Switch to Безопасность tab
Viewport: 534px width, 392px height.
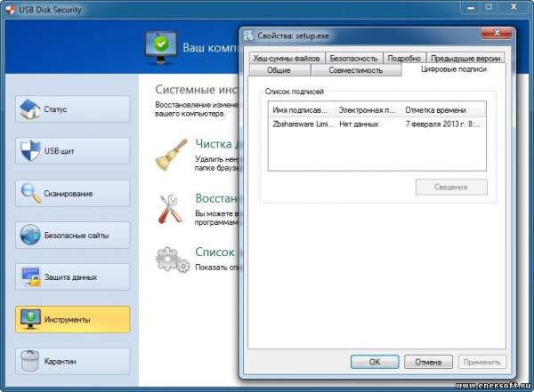click(353, 58)
